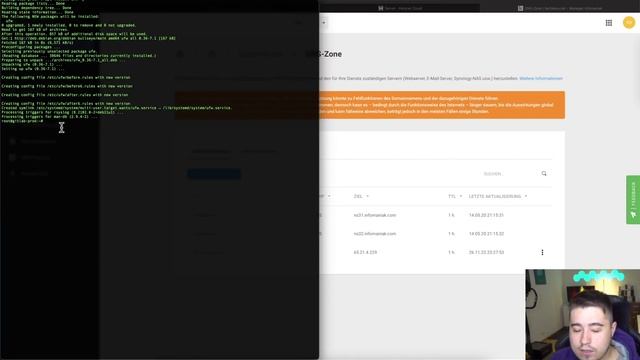
Task: Open three-dot menu of the IP record row
Action: [542, 252]
